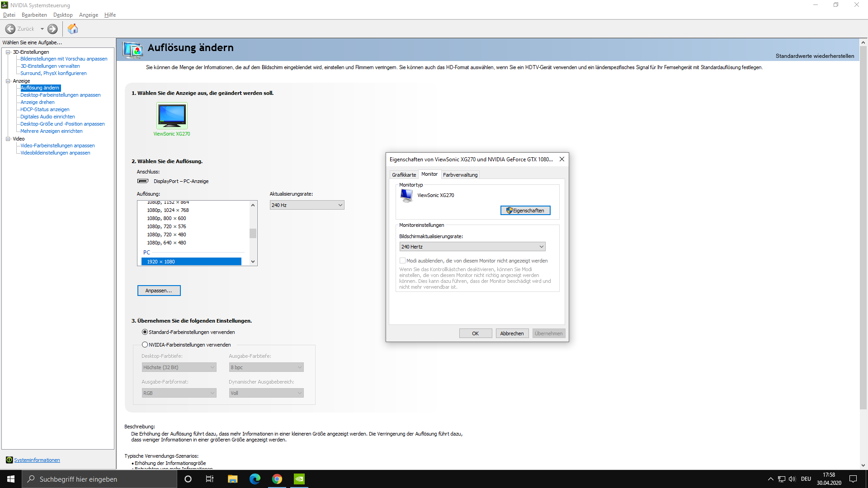Click the Systeminformationen icon
Image resolution: width=868 pixels, height=488 pixels.
[9, 460]
